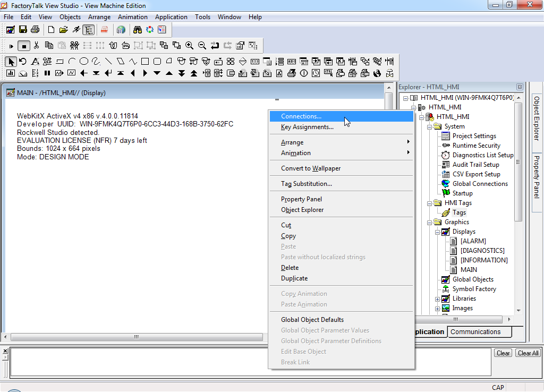Close the Explorer pane with its X
The image size is (544, 392).
pos(520,87)
